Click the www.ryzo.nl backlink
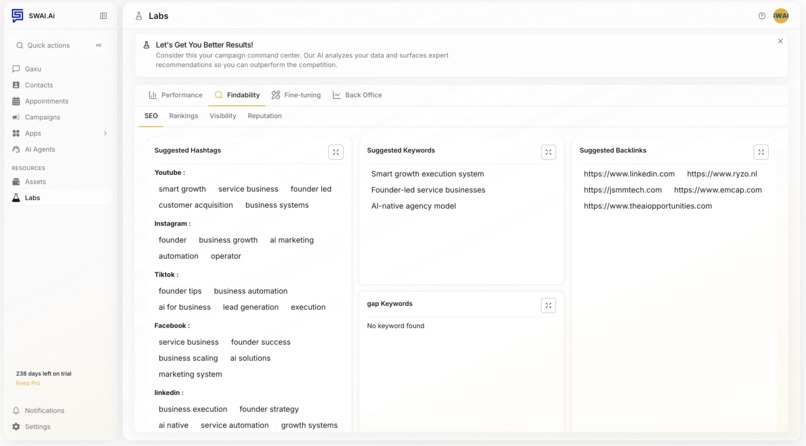806x446 pixels. tap(722, 174)
